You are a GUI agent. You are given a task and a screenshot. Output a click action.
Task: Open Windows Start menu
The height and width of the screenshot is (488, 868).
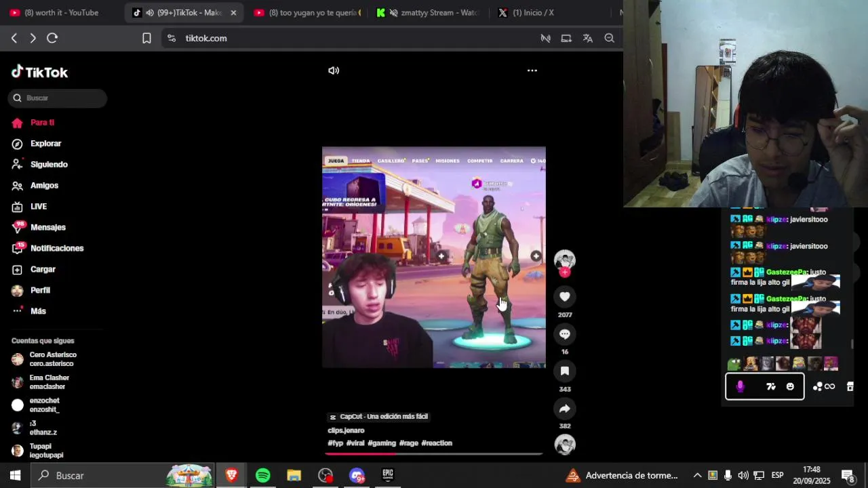pos(15,475)
